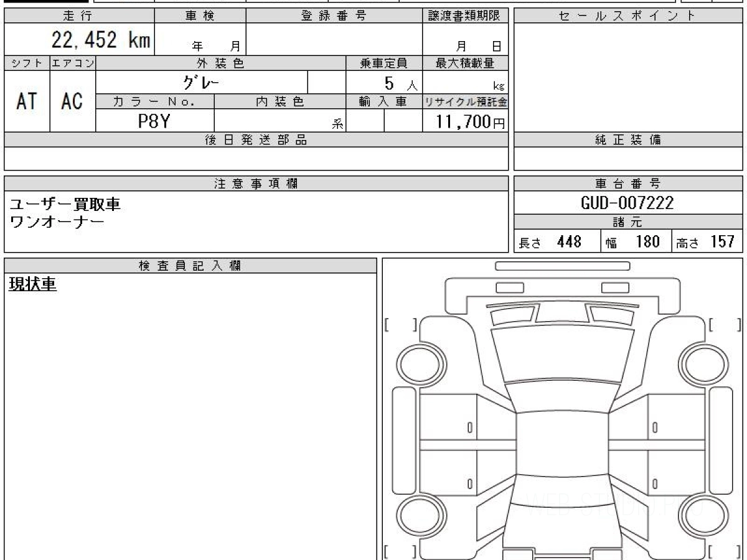
Task: Select the ワンオーナー note
Action: click(58, 221)
